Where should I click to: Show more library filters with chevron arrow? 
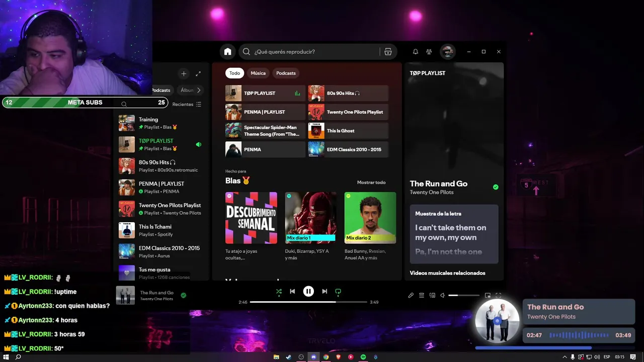[x=199, y=90]
